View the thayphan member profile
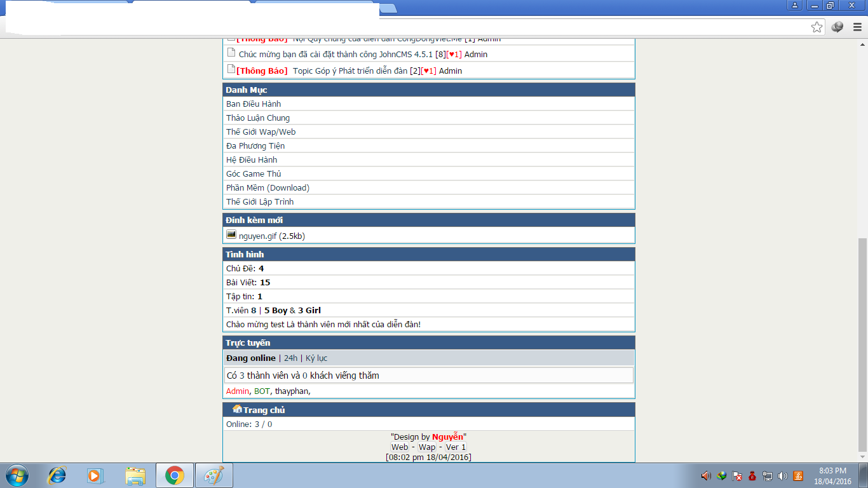This screenshot has width=868, height=488. (x=292, y=391)
